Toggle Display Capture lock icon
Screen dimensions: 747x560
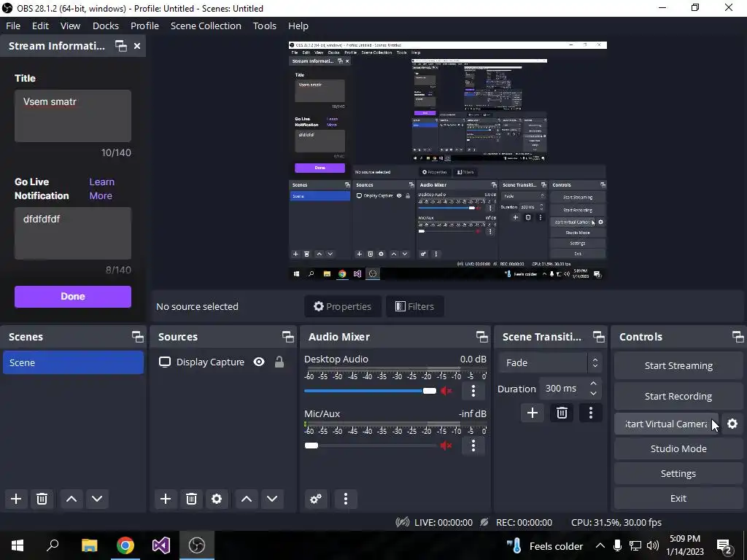click(x=279, y=362)
